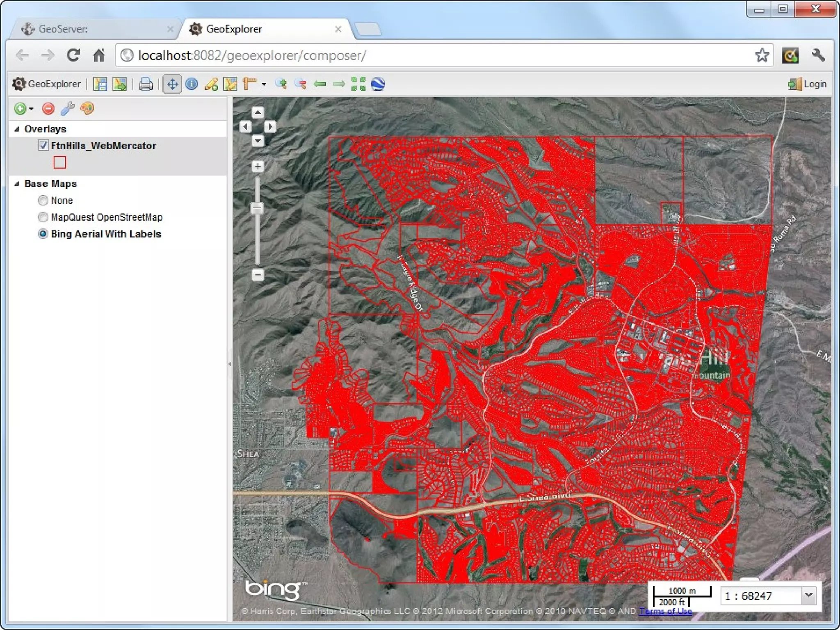840x630 pixels.
Task: Open the Measure tool dropdown arrow
Action: pyautogui.click(x=264, y=84)
